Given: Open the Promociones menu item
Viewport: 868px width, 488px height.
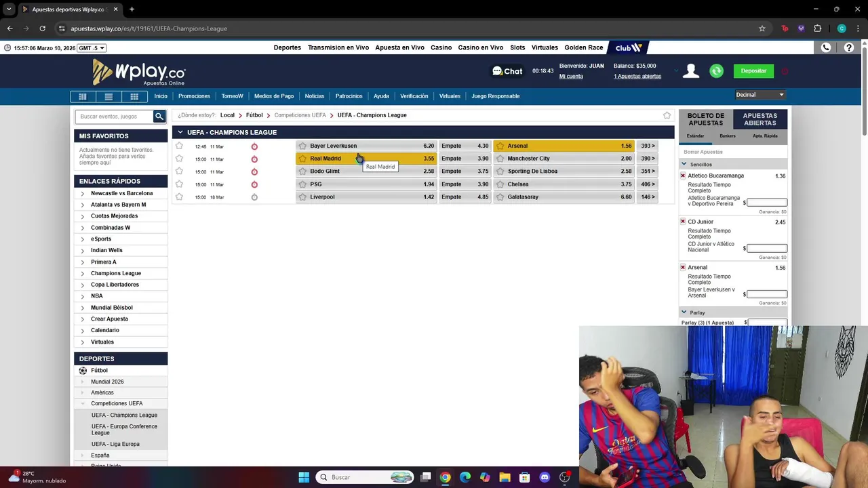Looking at the screenshot, I should (x=194, y=96).
